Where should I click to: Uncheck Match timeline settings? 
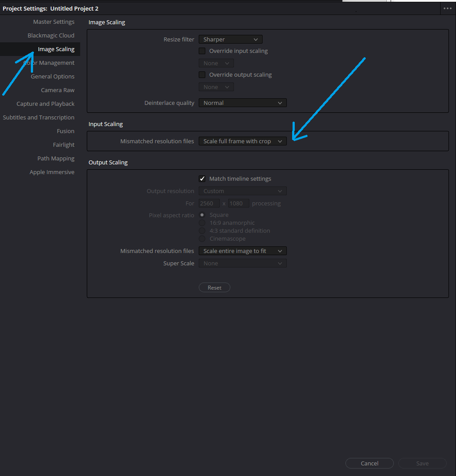[x=202, y=179]
